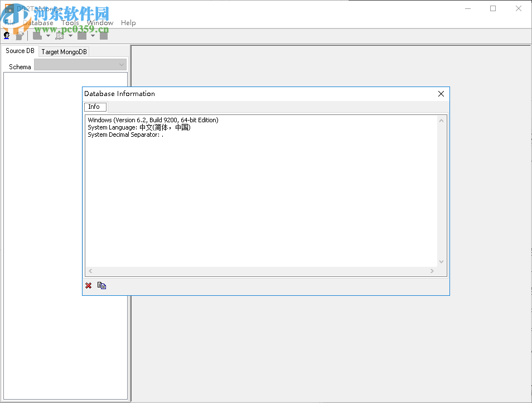Open a session via the folder toolbar icon
This screenshot has height=403, width=532.
coord(36,35)
